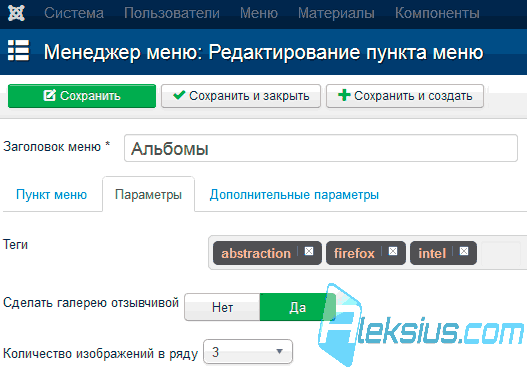Click the firefox tag label
Viewport: 527px width, 368px height.
click(354, 253)
